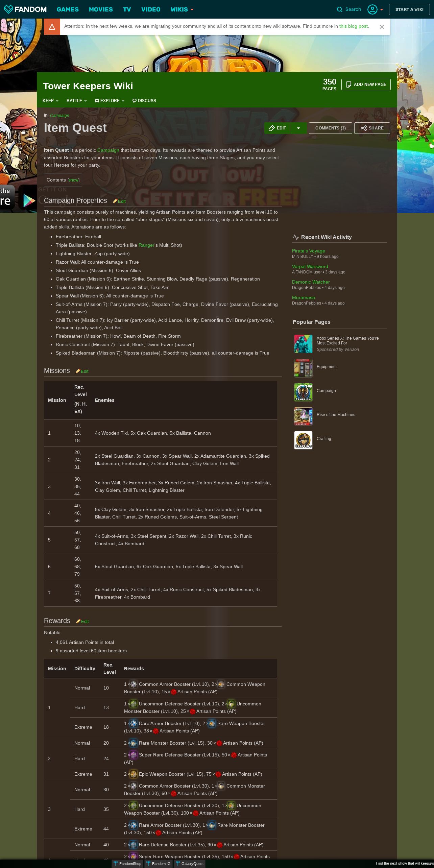
Task: Open the Campaign category link
Action: pyautogui.click(x=59, y=116)
